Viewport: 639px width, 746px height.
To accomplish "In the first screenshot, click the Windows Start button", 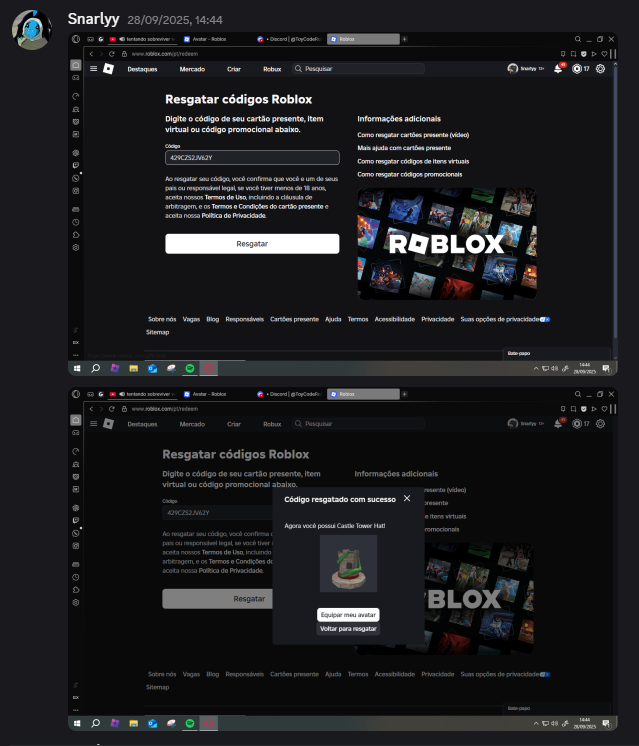I will pos(77,368).
